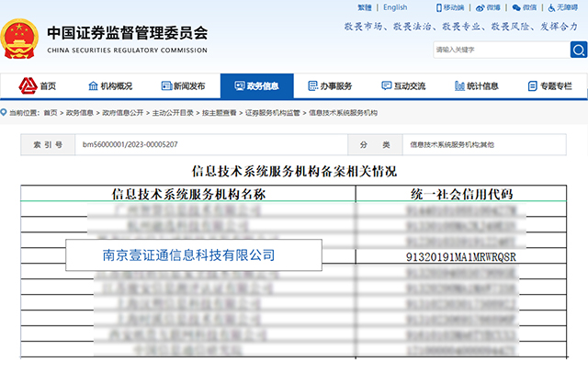The width and height of the screenshot is (588, 373).
Task: Click the Weibo eye icon
Action: 480,8
